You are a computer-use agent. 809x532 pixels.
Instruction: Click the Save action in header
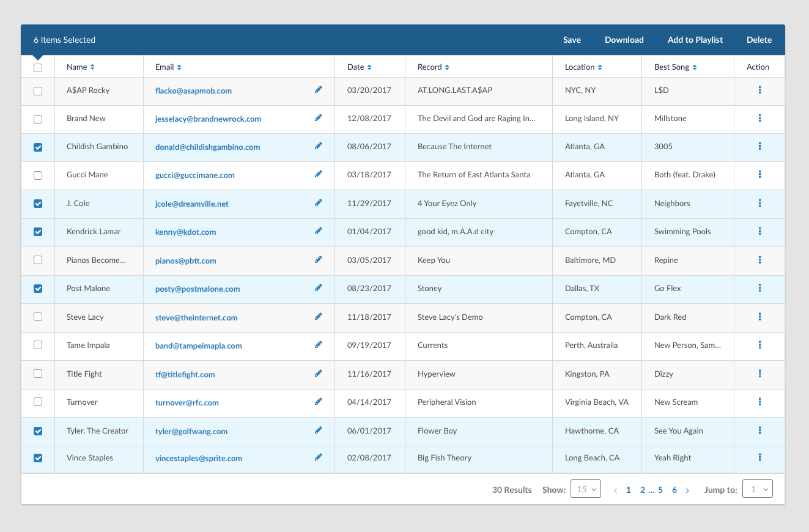point(572,40)
